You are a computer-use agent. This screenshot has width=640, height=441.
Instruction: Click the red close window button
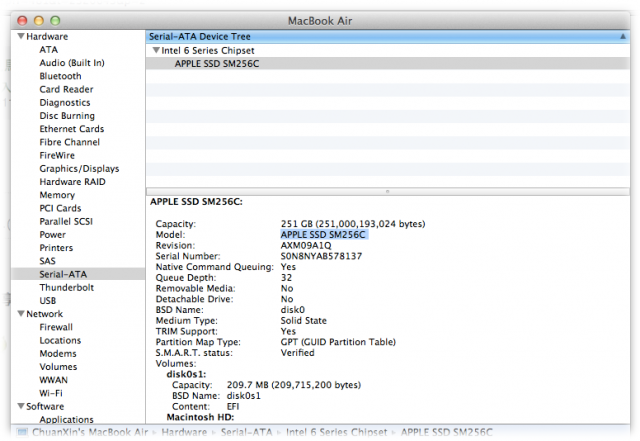22,20
